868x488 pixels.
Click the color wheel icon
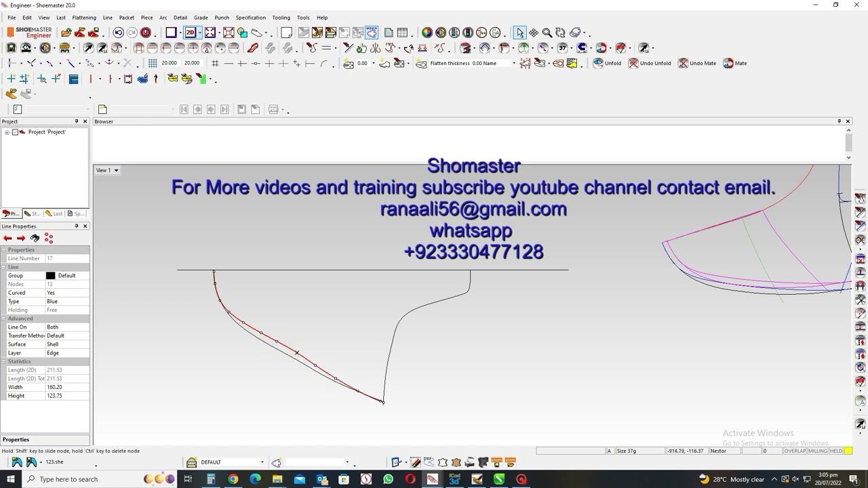427,33
